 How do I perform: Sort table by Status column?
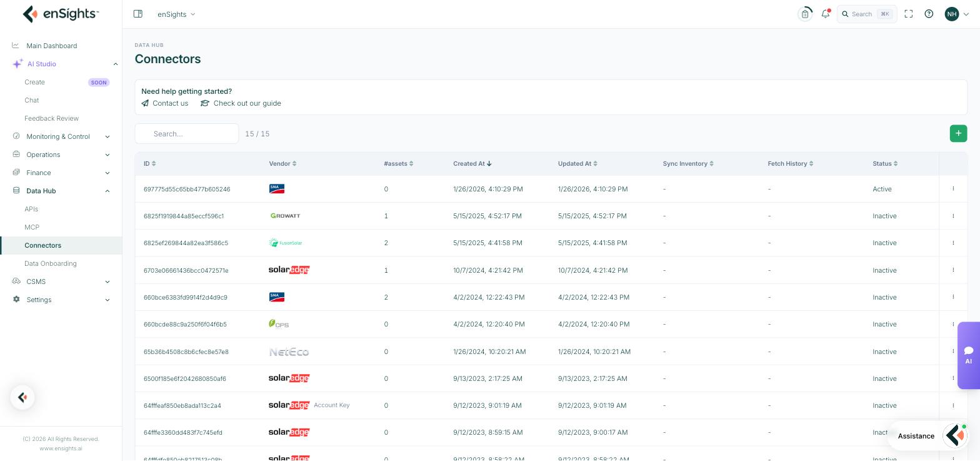coord(885,163)
